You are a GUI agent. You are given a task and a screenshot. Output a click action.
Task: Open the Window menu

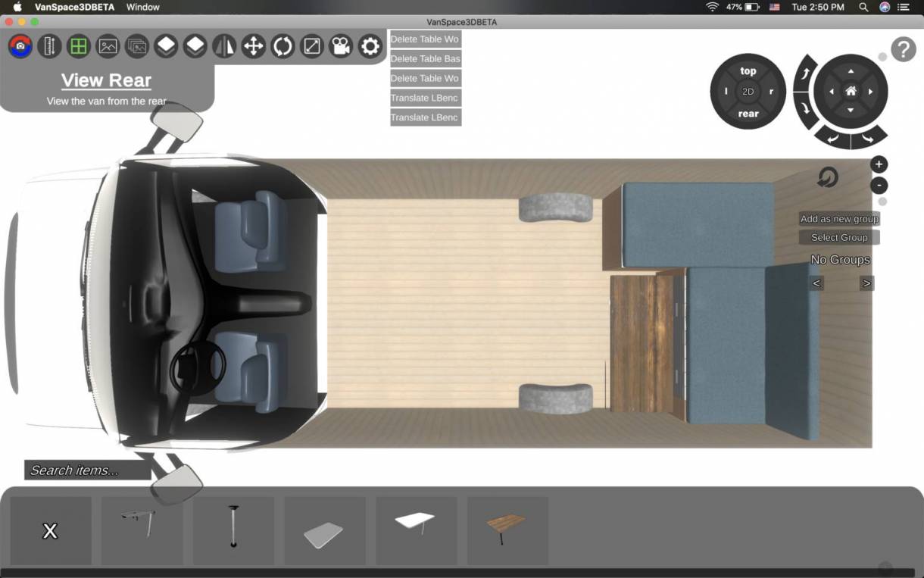[142, 7]
